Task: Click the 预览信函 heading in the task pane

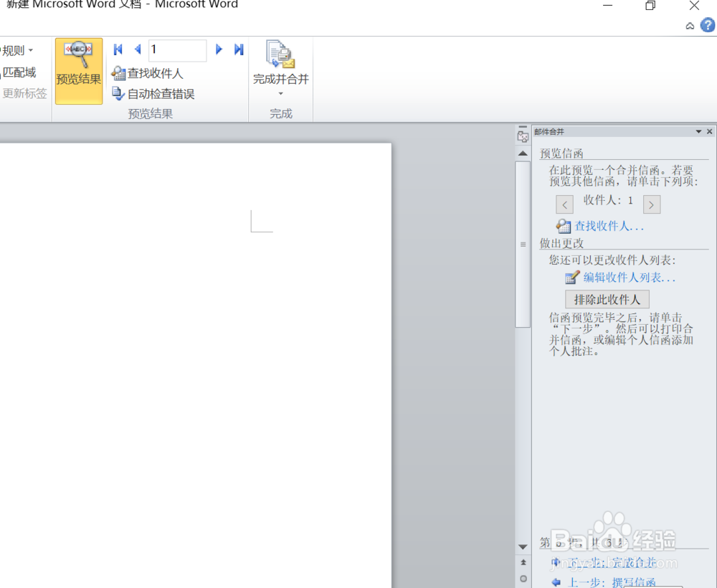Action: coord(561,153)
